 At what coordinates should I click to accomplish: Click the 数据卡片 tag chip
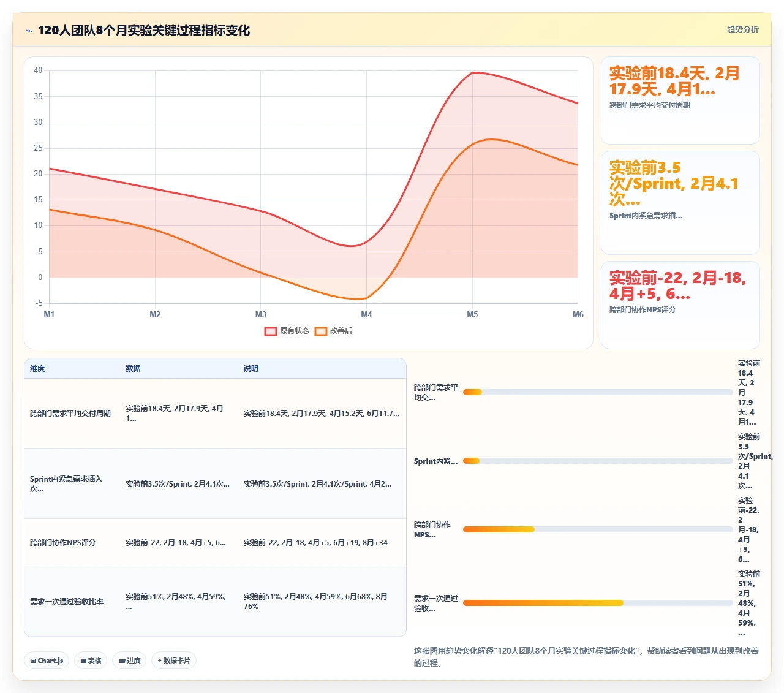[x=174, y=661]
